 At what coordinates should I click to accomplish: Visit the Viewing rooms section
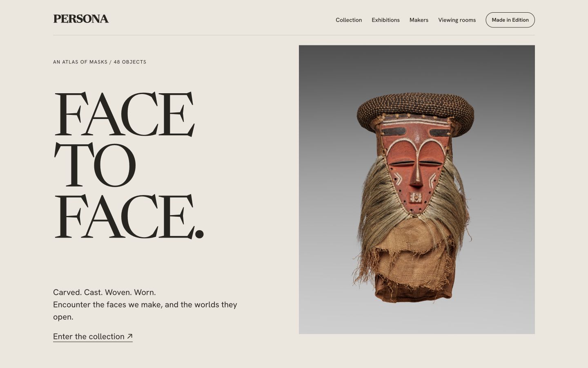coord(457,20)
